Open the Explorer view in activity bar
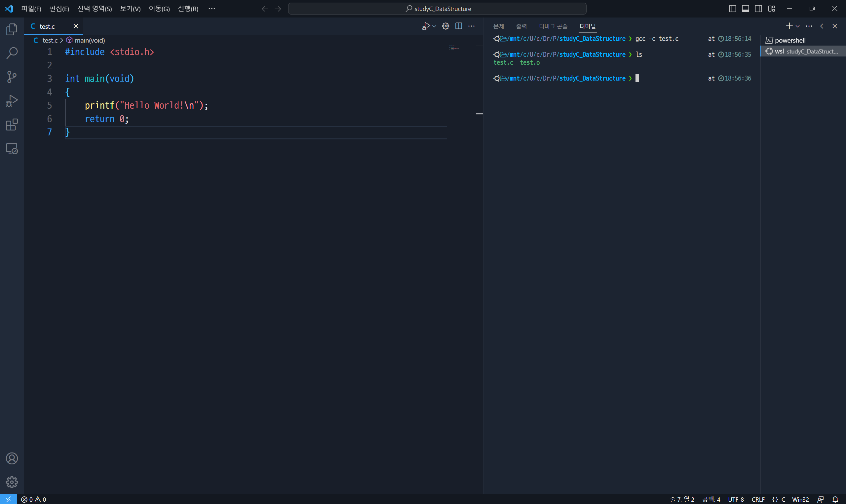The image size is (846, 504). 12,29
